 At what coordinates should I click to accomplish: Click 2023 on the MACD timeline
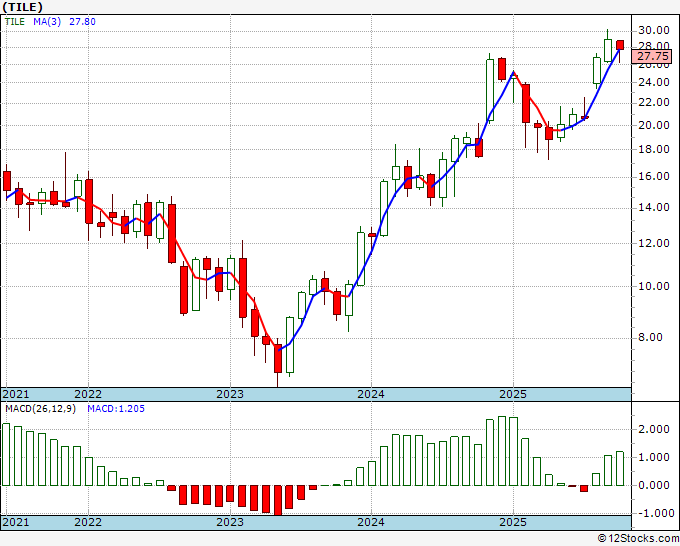click(x=230, y=522)
